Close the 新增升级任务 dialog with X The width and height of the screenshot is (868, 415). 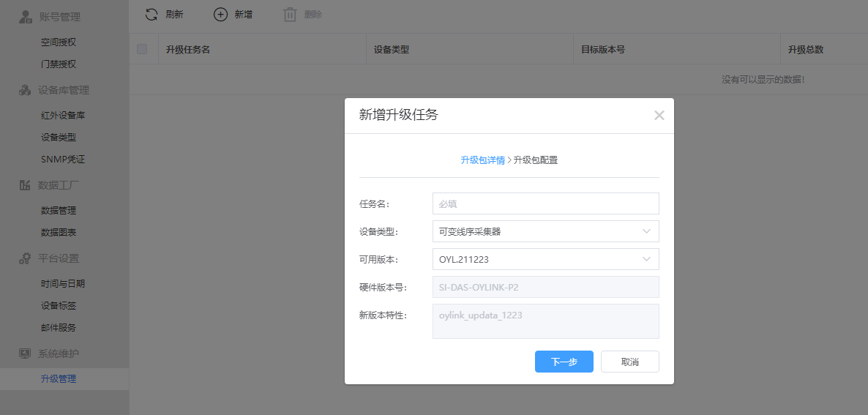pyautogui.click(x=659, y=115)
